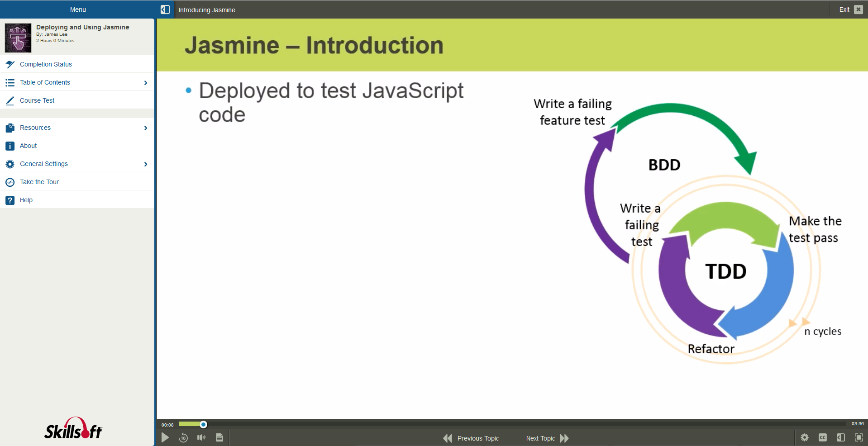Collapse the Menu sidebar panel

(165, 9)
